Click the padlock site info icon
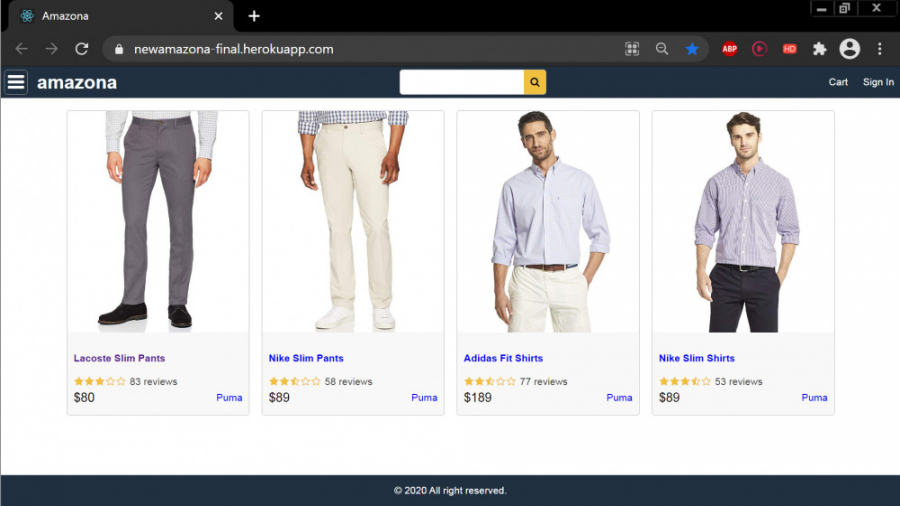900x506 pixels. tap(119, 49)
